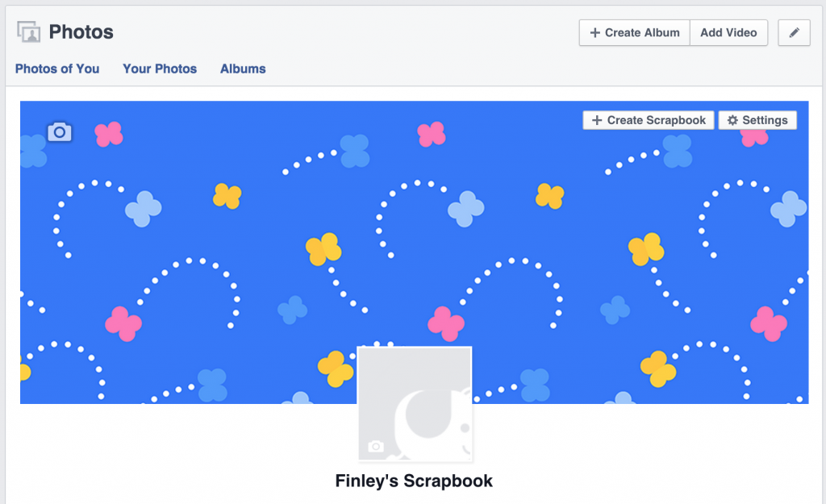The image size is (826, 504).
Task: Open the Your Photos tab
Action: pos(160,69)
